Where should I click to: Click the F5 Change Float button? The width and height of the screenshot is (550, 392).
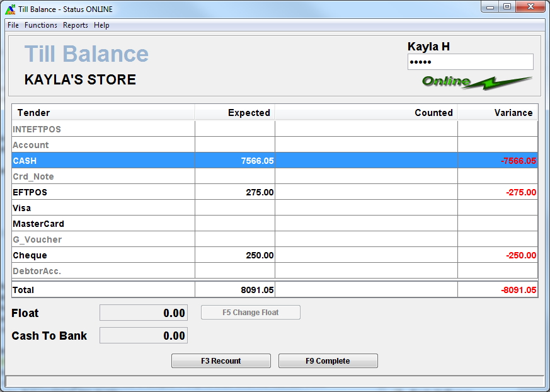pos(250,313)
